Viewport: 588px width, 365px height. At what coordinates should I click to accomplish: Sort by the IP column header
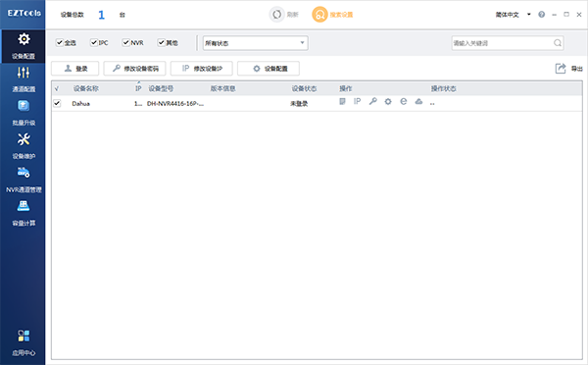point(138,88)
